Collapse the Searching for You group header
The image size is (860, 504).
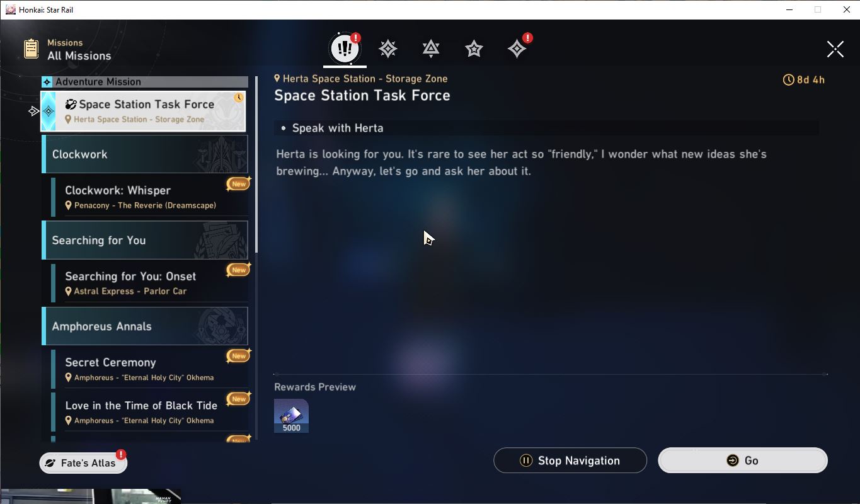click(x=145, y=240)
